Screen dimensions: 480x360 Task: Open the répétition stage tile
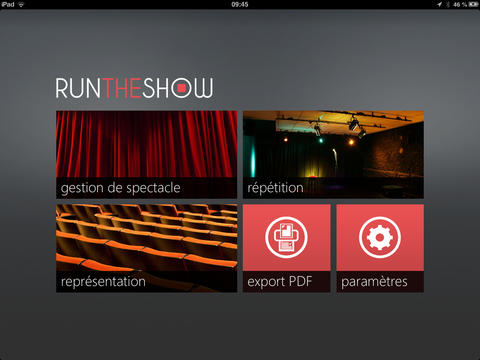coord(333,155)
